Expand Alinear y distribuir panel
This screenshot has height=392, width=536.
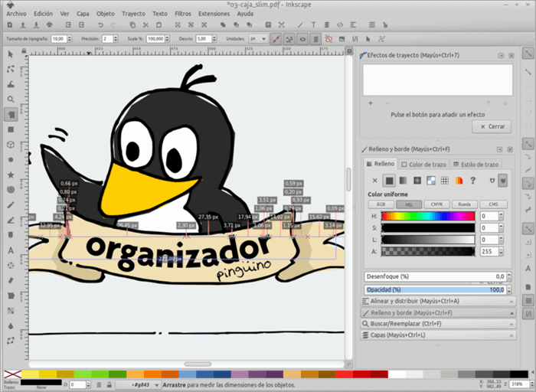tap(438, 301)
